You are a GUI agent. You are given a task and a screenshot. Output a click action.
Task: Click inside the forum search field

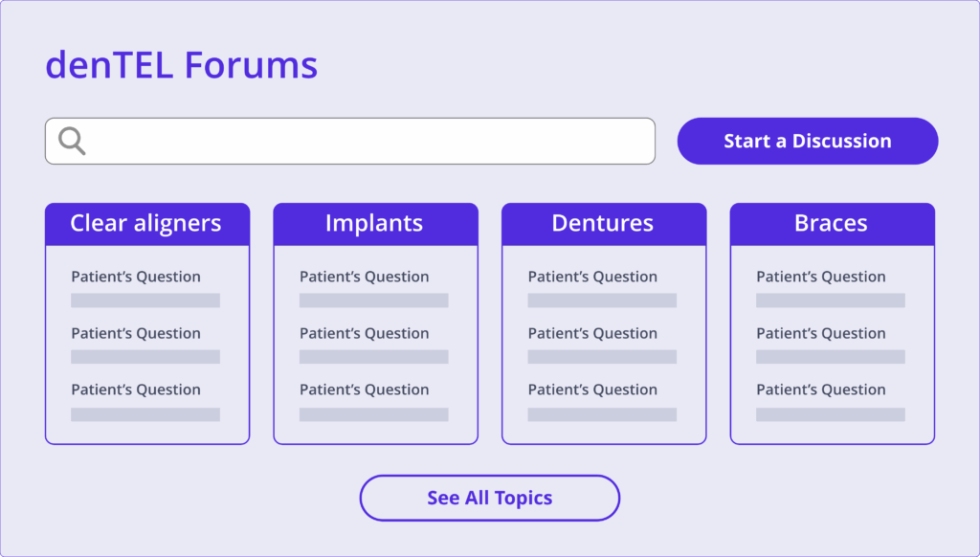click(x=350, y=142)
